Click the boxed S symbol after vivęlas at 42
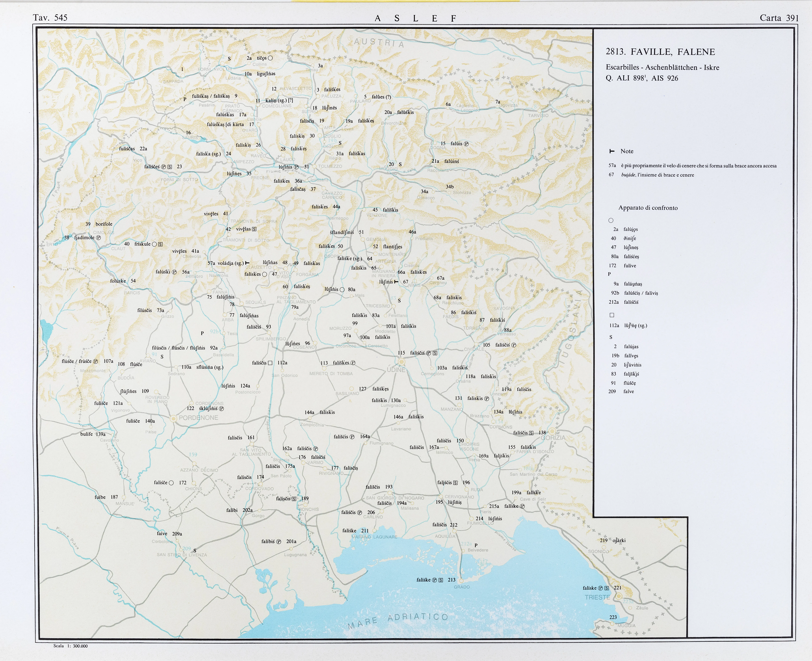Image resolution: width=812 pixels, height=661 pixels. tap(254, 229)
